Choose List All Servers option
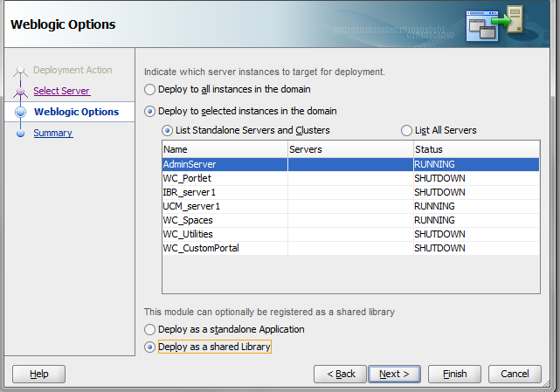This screenshot has width=560, height=392. point(406,131)
